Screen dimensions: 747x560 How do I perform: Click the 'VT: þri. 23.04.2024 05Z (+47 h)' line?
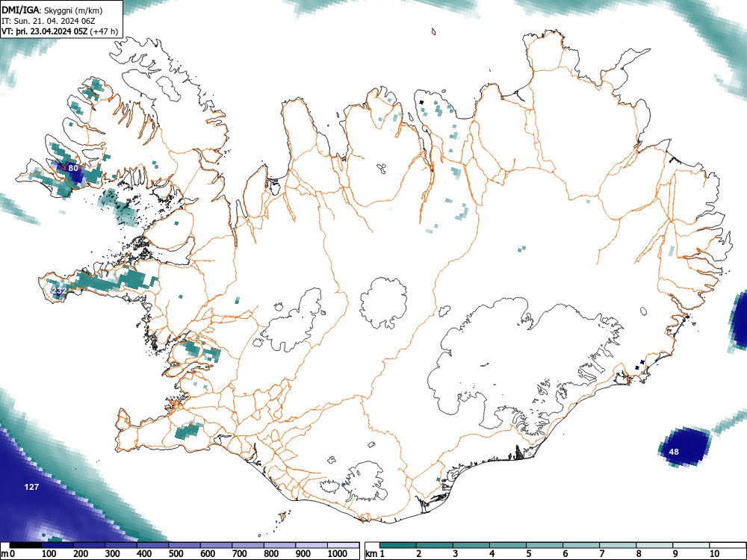60,31
